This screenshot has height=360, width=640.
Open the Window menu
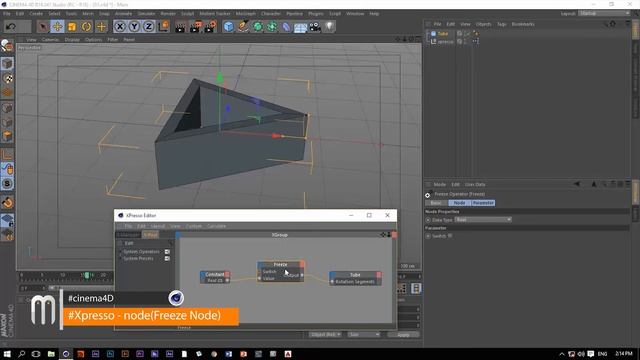pos(355,13)
